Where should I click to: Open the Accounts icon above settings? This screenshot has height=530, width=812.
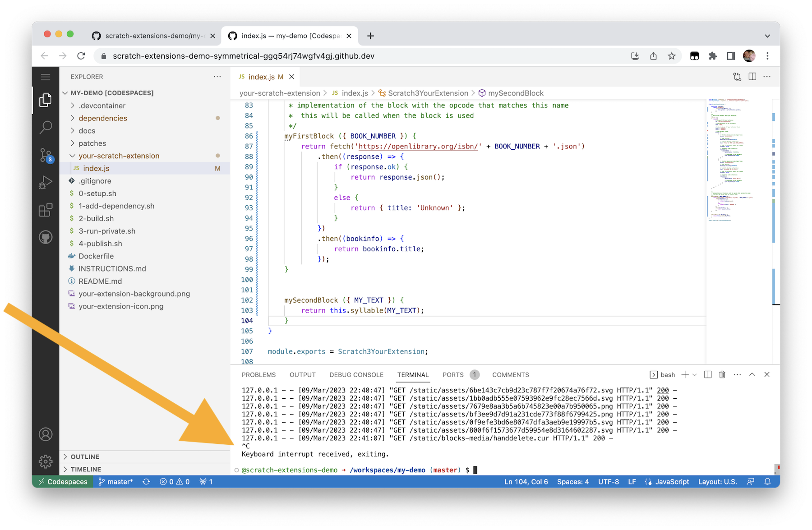coord(45,434)
